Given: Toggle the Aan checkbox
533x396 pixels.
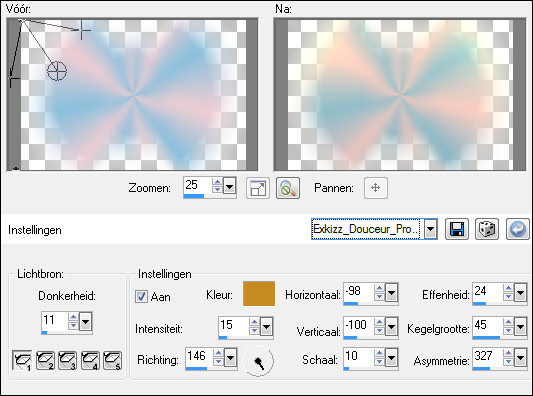Looking at the screenshot, I should coord(141,296).
